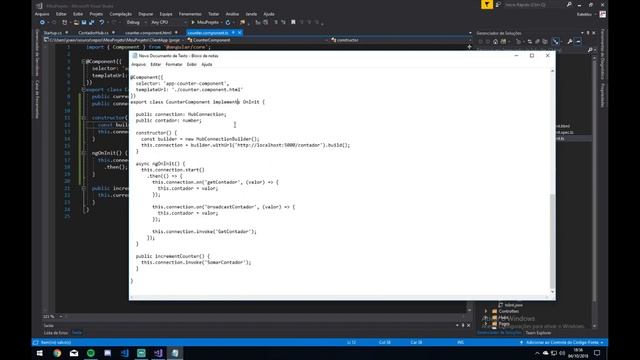Click the search magnifier in Solution Explorer

click(x=590, y=50)
